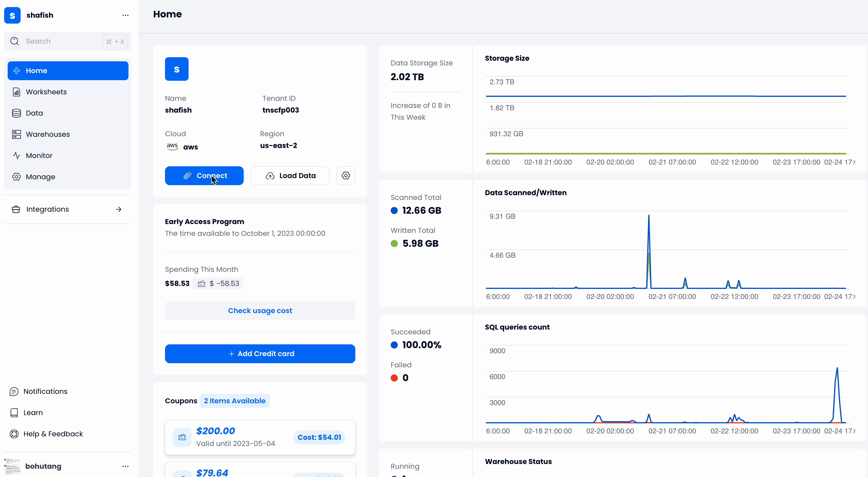Click the Load Data button
Screen dimensions: 868x477
tap(290, 176)
